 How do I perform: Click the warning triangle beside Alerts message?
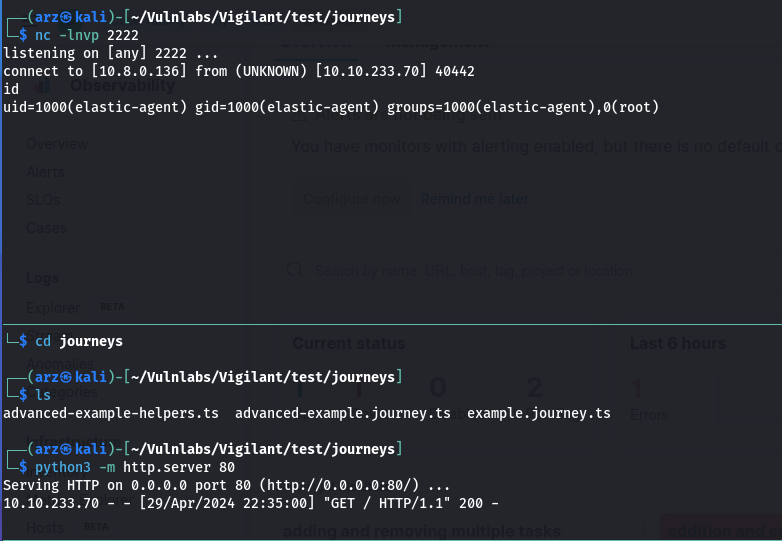pos(299,115)
